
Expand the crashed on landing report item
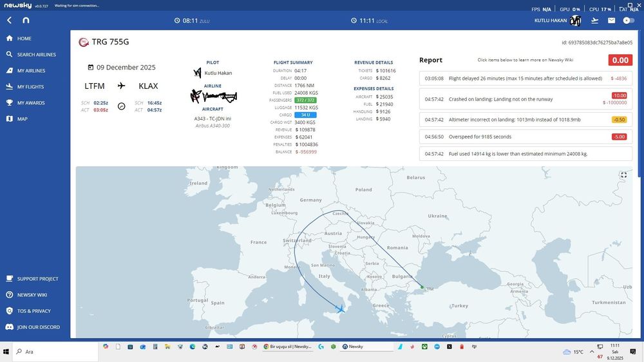pos(525,100)
